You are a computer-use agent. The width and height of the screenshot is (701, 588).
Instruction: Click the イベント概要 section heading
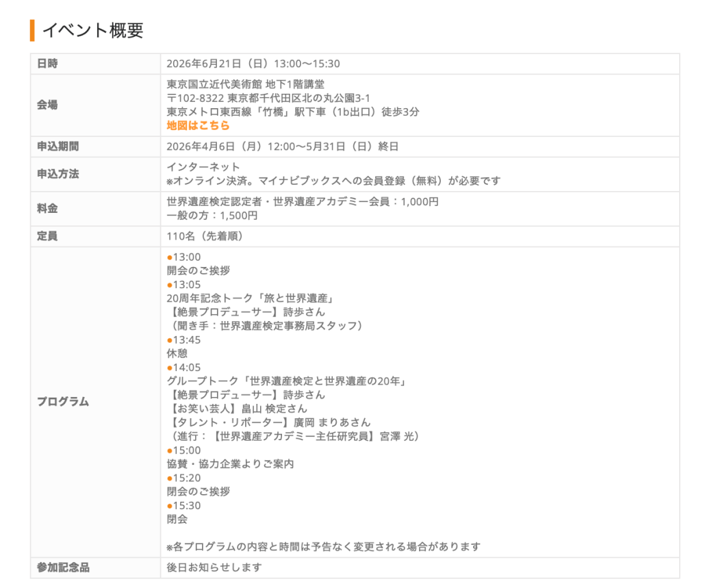click(92, 31)
